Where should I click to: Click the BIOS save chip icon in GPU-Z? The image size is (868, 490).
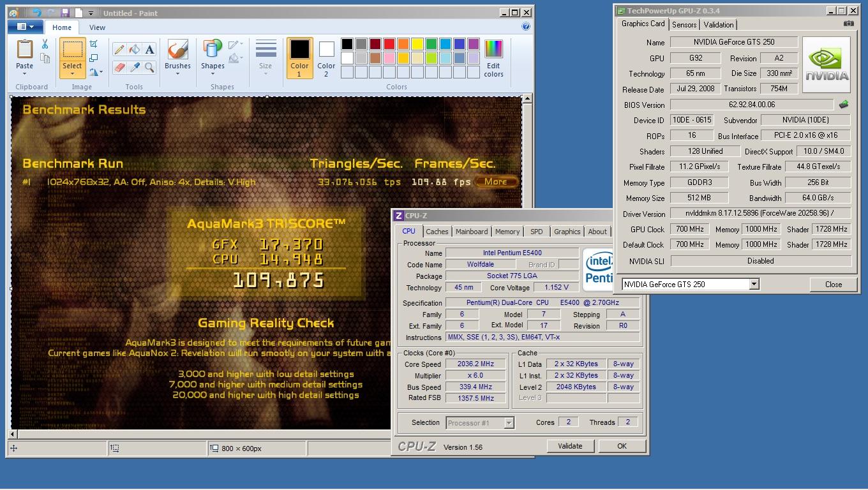[x=844, y=104]
